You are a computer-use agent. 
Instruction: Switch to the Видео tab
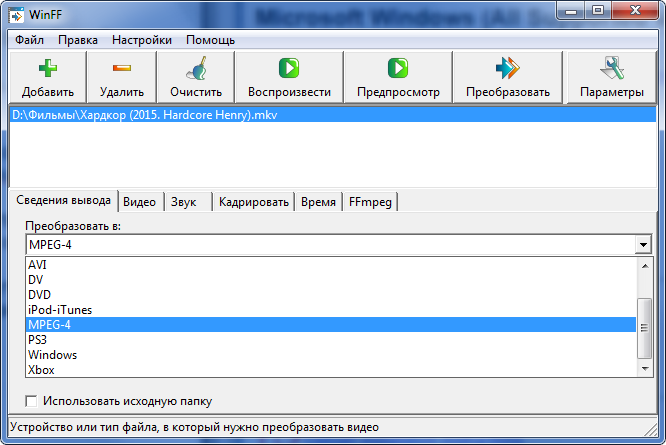tap(139, 202)
